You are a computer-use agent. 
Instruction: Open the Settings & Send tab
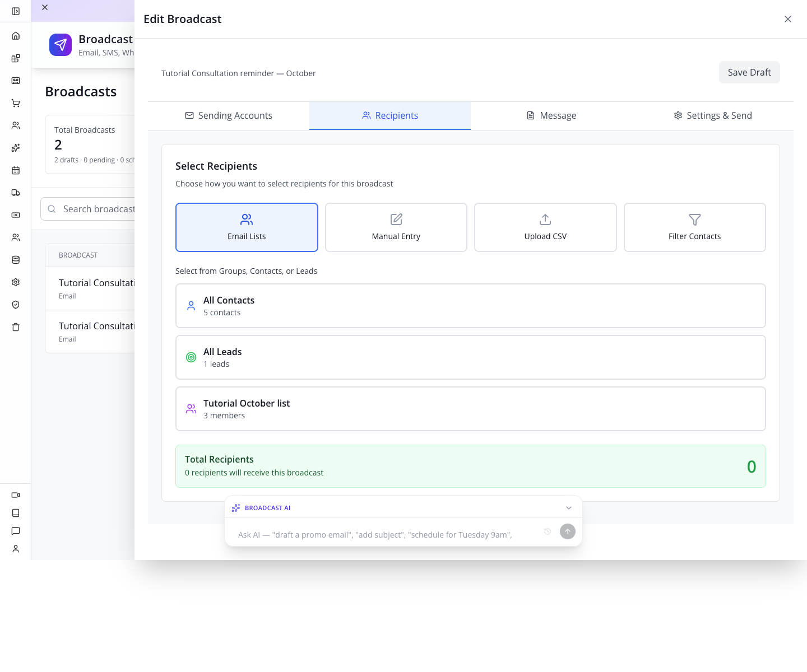coord(713,115)
